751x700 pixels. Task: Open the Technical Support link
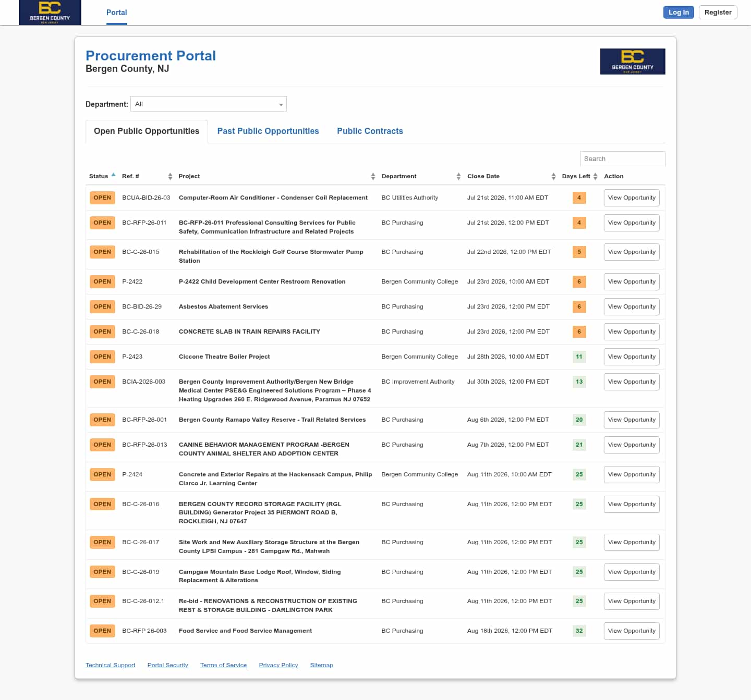click(111, 666)
